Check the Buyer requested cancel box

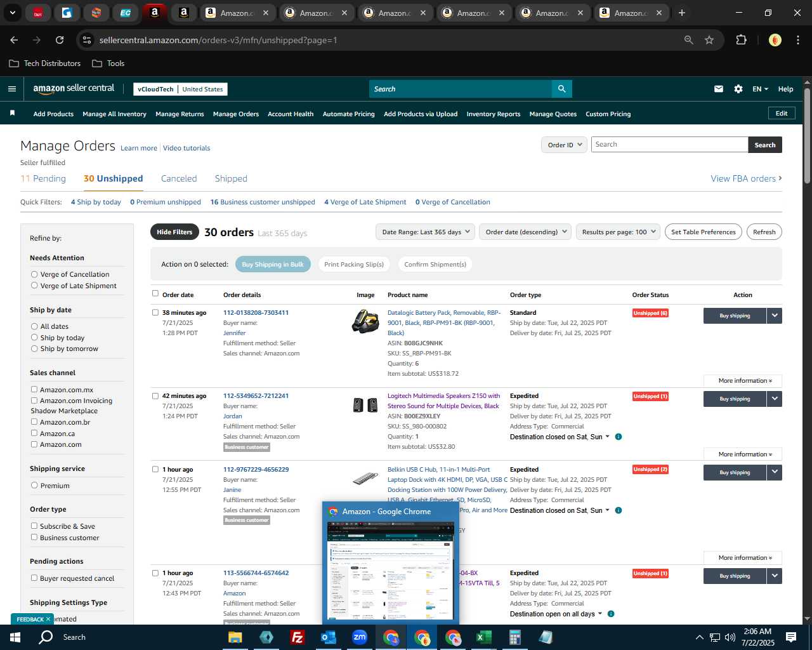34,578
